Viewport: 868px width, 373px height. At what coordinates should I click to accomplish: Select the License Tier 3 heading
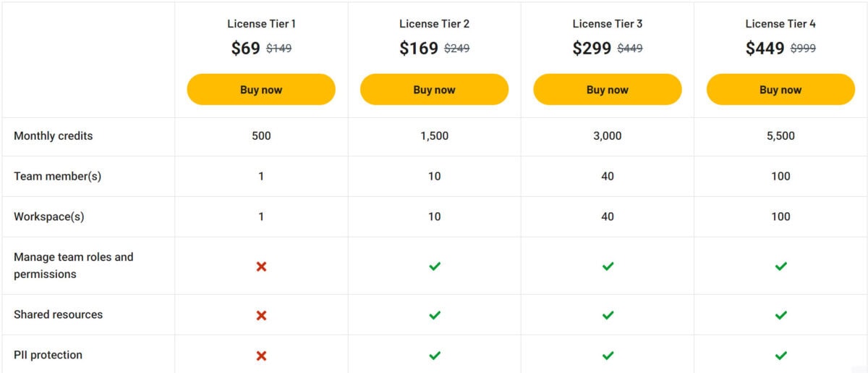click(608, 24)
